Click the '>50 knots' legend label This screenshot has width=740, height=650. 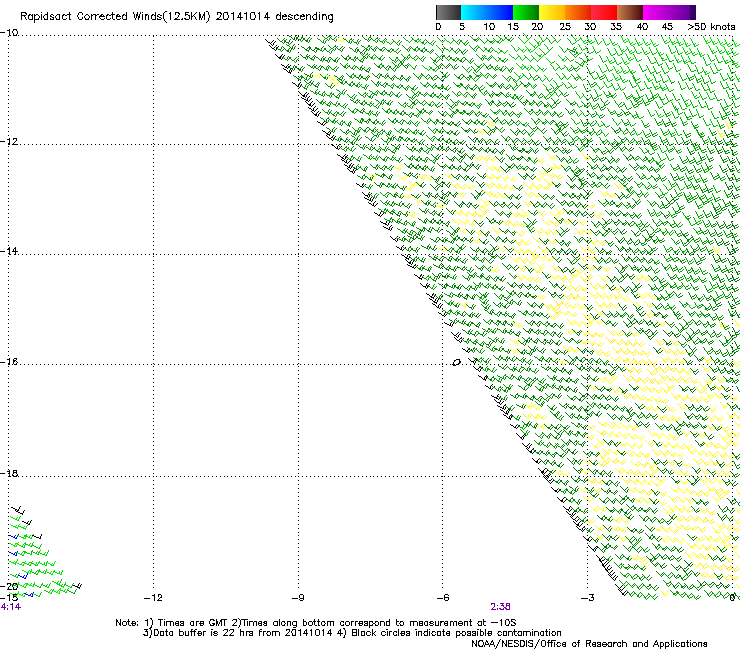pos(711,27)
